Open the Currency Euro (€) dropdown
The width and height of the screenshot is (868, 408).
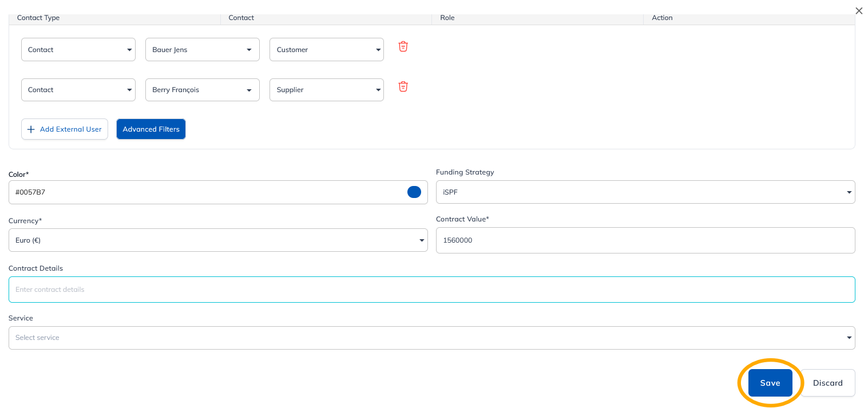(218, 240)
